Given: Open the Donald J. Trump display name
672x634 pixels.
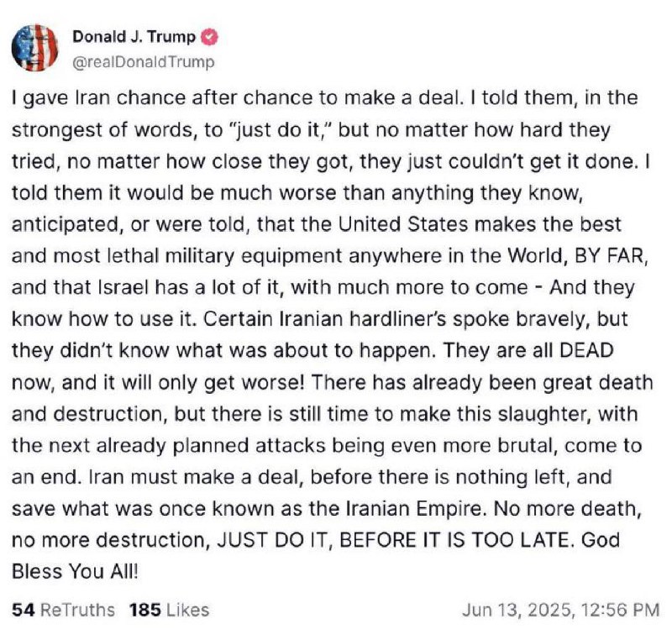Looking at the screenshot, I should point(134,37).
